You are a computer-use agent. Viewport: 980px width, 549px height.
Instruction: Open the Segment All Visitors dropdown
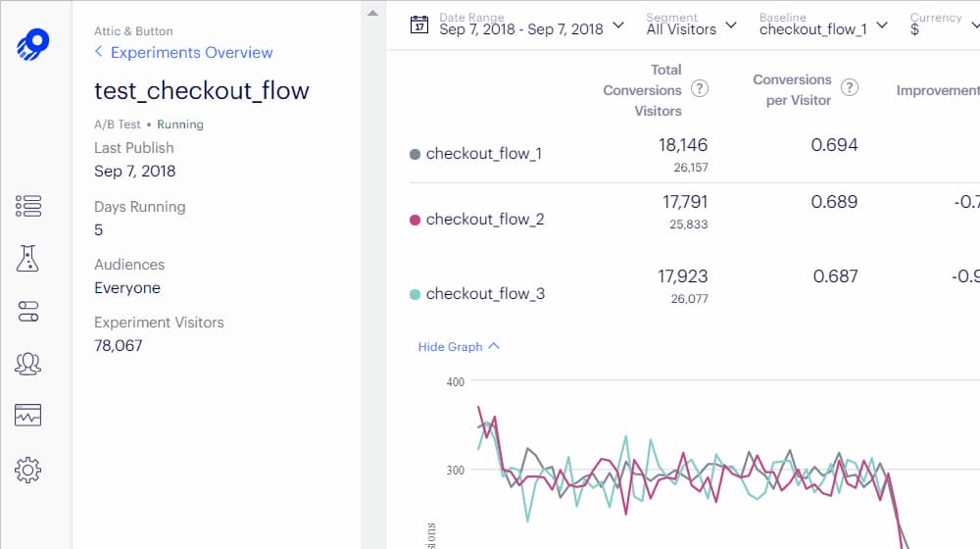tap(691, 25)
